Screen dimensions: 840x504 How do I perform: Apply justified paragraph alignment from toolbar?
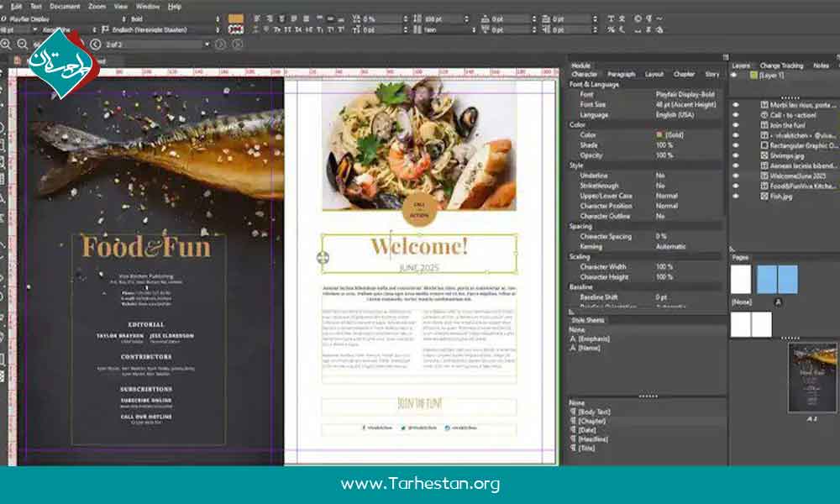tap(293, 18)
